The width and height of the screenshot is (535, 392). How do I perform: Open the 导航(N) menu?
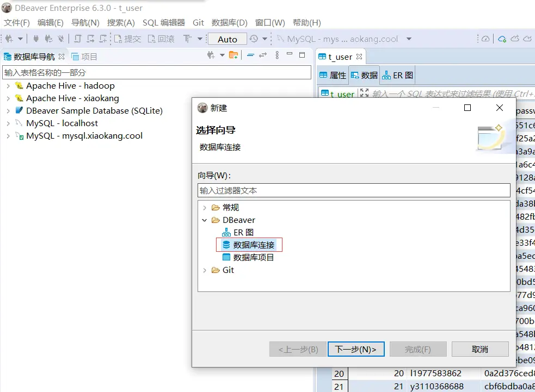tap(85, 22)
